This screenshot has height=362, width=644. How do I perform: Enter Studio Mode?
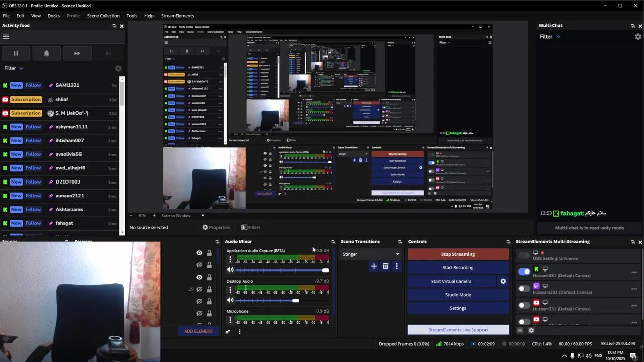click(x=458, y=295)
